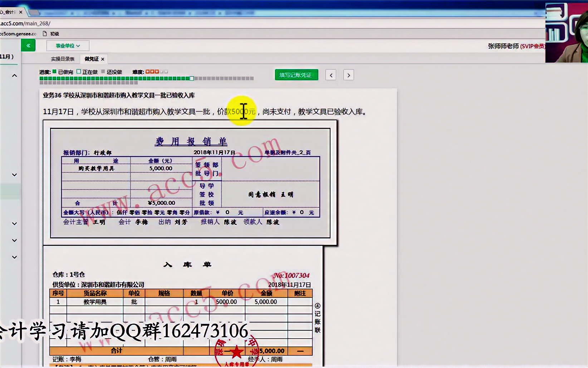Switch to the 实操目录表 tab
Image resolution: width=588 pixels, height=368 pixels.
63,59
